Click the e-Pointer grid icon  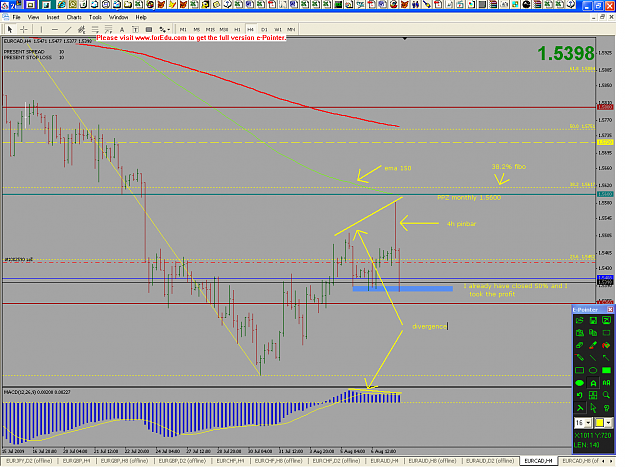click(593, 395)
